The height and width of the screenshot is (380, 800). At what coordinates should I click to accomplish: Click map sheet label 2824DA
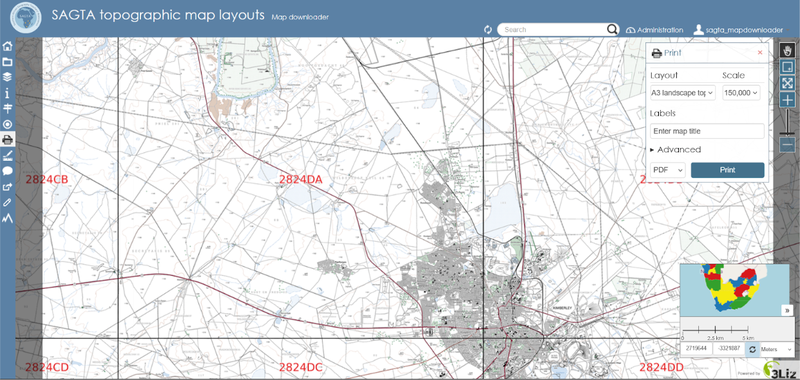pos(301,179)
